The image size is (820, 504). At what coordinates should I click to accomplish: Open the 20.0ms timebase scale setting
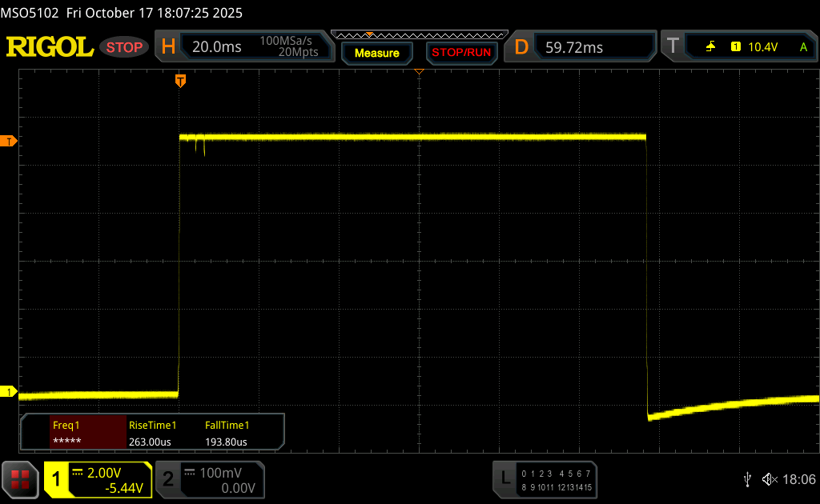[216, 47]
